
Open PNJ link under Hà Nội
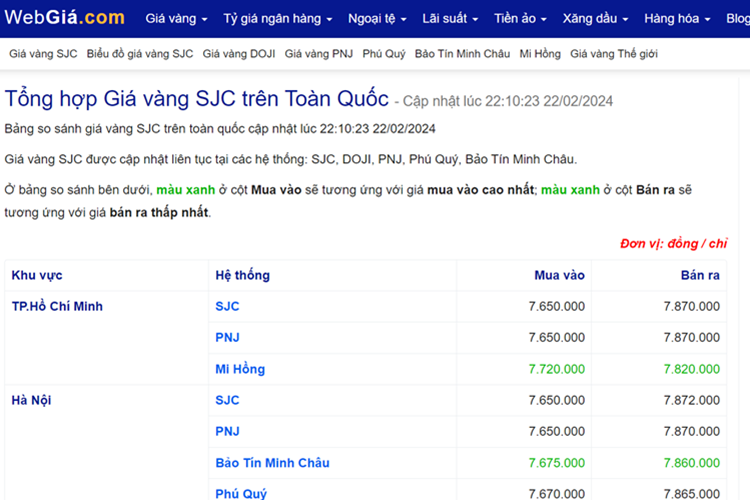[x=227, y=431]
